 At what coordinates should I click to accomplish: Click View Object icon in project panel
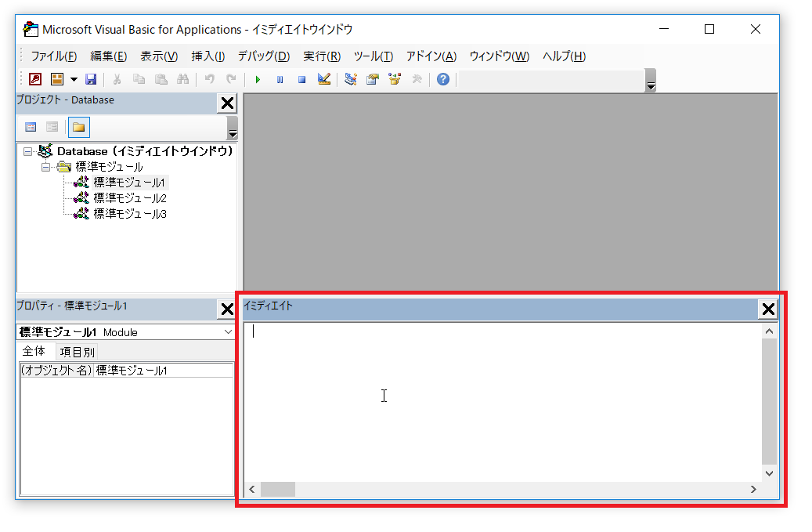pos(52,127)
